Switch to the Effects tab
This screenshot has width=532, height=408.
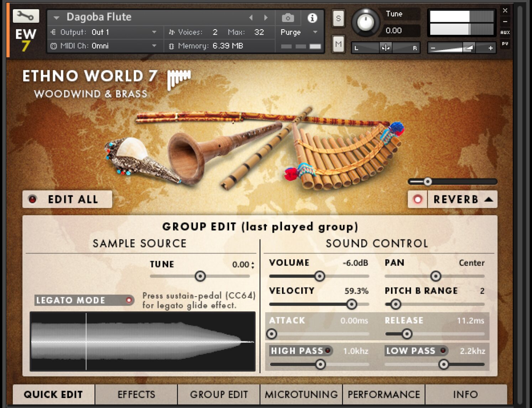(136, 394)
